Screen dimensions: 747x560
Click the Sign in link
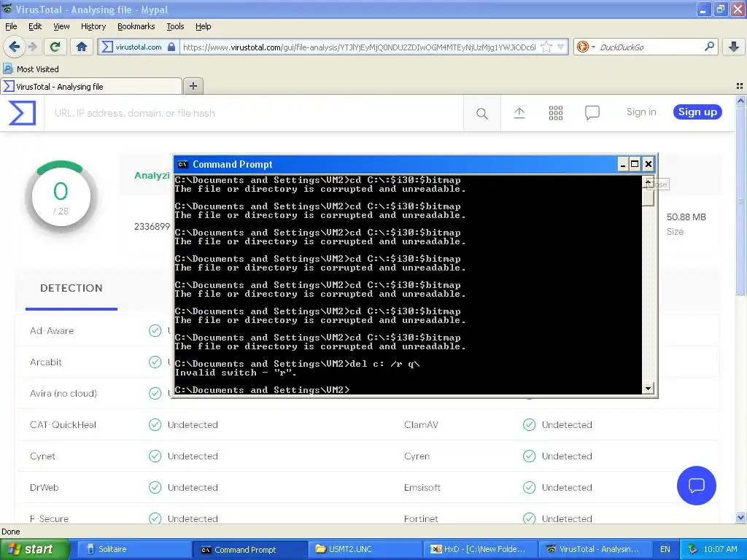(640, 112)
